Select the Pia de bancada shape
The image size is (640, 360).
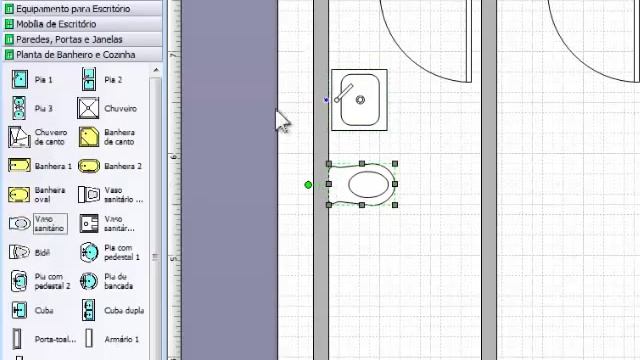pyautogui.click(x=106, y=281)
